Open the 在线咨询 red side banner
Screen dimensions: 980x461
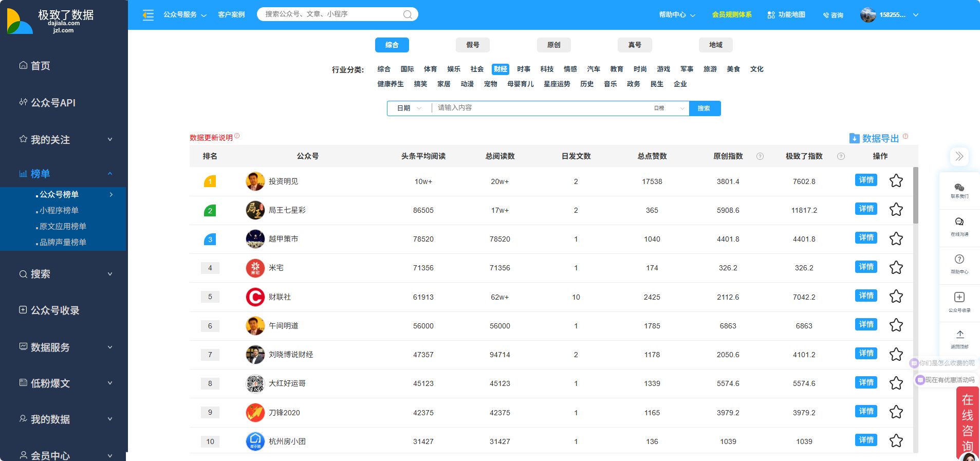pos(968,422)
